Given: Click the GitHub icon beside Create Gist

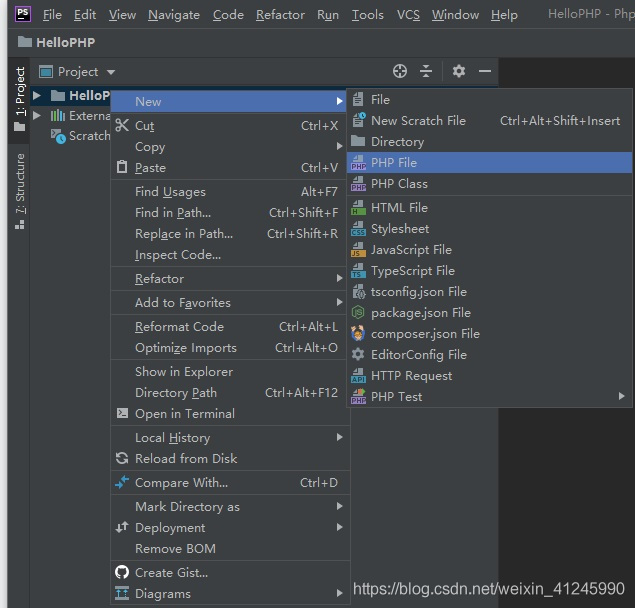Looking at the screenshot, I should point(122,573).
